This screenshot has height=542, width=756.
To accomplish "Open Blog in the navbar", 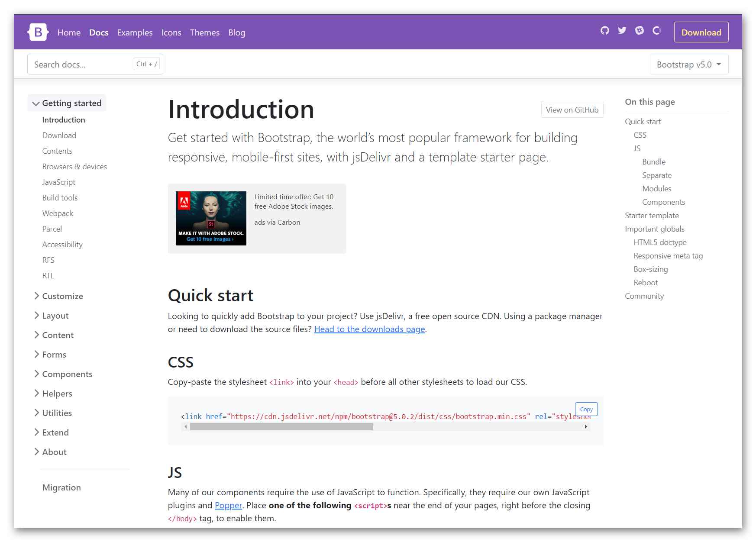I will point(236,32).
